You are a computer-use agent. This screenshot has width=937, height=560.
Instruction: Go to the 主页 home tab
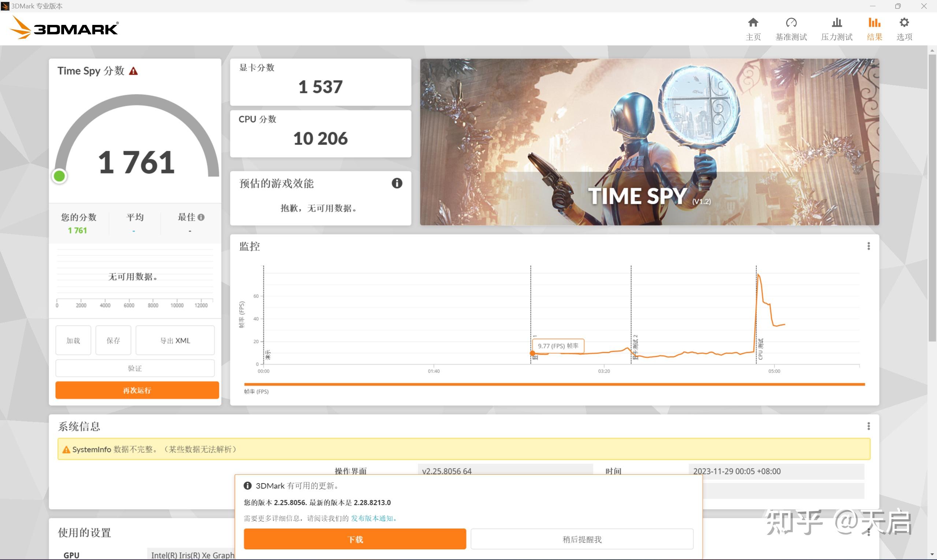[753, 29]
